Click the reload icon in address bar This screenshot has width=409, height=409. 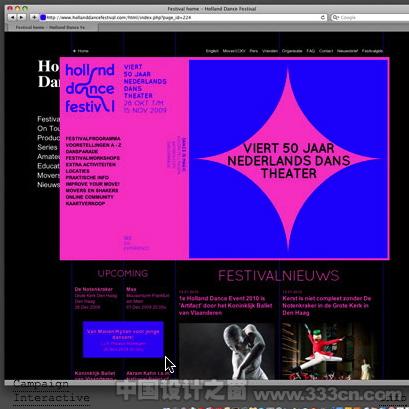click(x=323, y=17)
